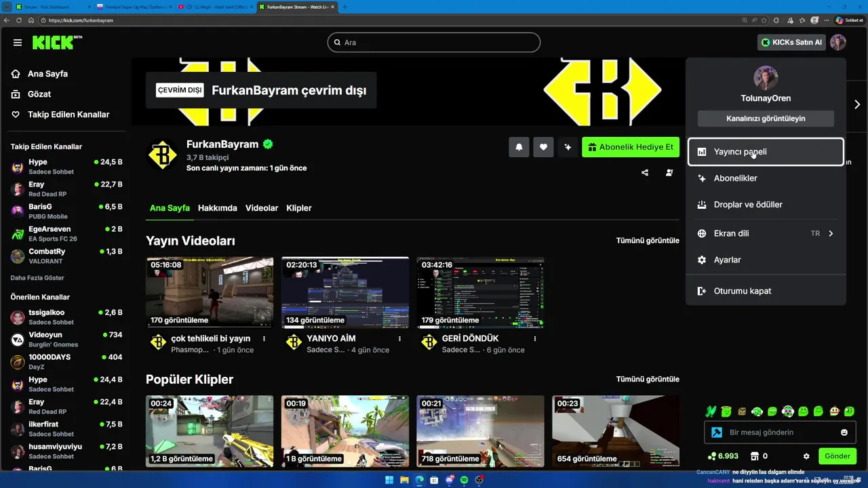Image resolution: width=868 pixels, height=488 pixels.
Task: Click the sparkle subscribe icon button
Action: pos(568,147)
